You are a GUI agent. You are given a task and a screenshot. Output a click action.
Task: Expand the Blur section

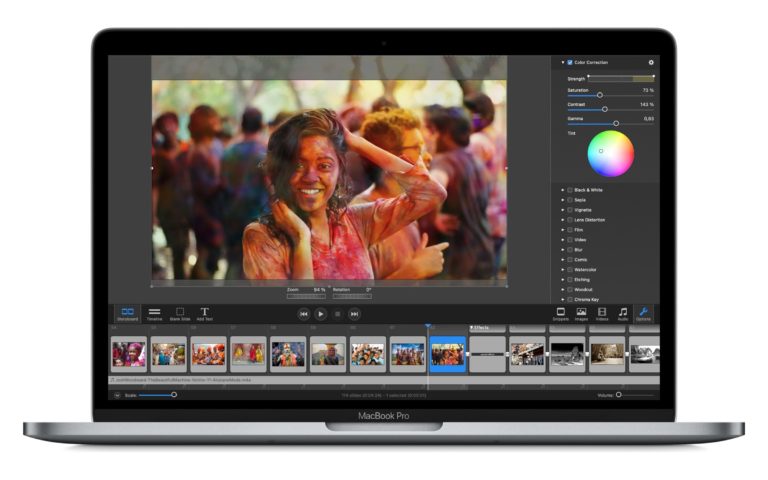coord(563,250)
